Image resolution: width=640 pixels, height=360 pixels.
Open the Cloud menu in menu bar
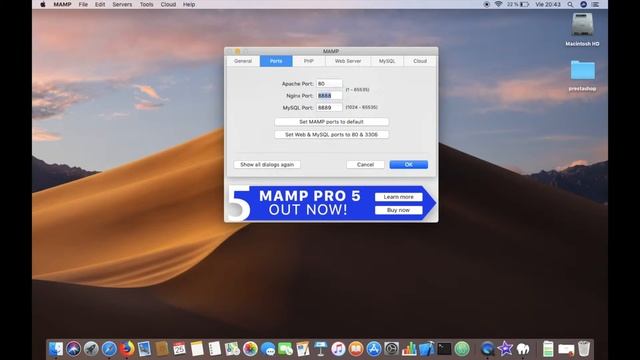[168, 4]
